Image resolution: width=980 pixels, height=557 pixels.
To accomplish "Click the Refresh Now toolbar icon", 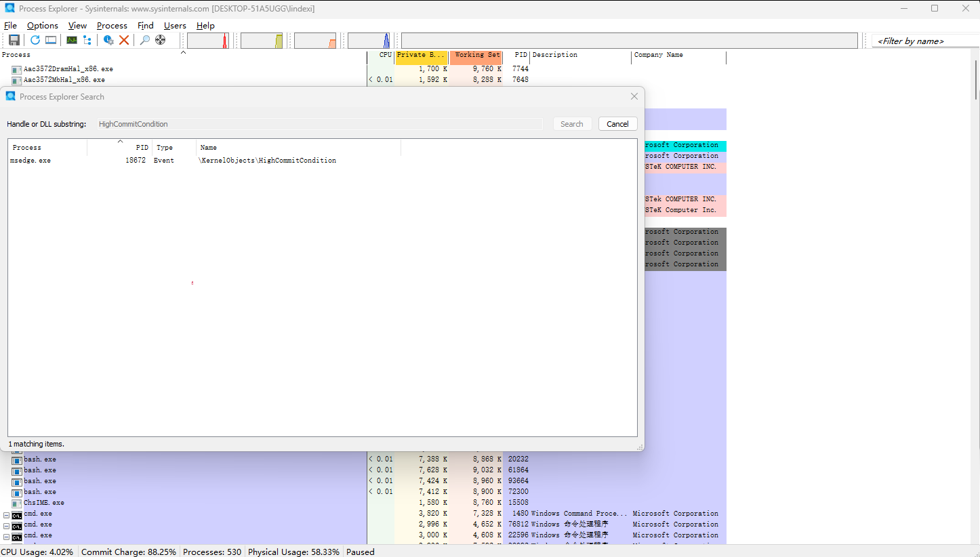I will click(35, 40).
